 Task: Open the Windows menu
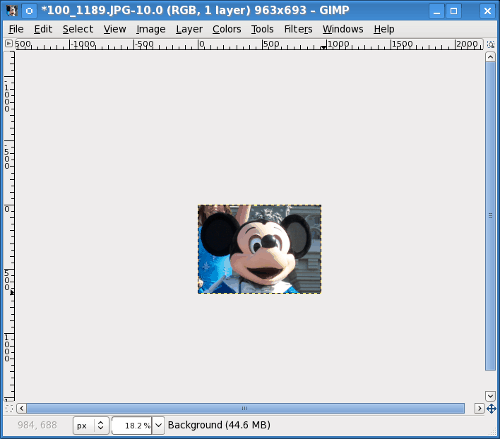pyautogui.click(x=343, y=29)
